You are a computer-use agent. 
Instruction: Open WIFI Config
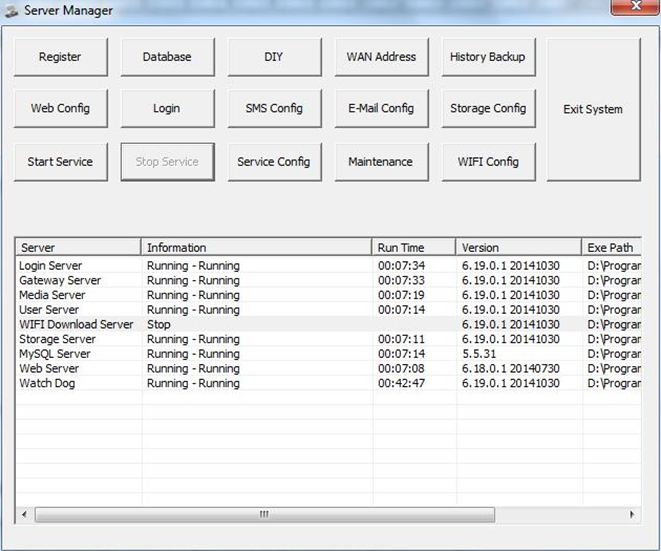click(489, 162)
